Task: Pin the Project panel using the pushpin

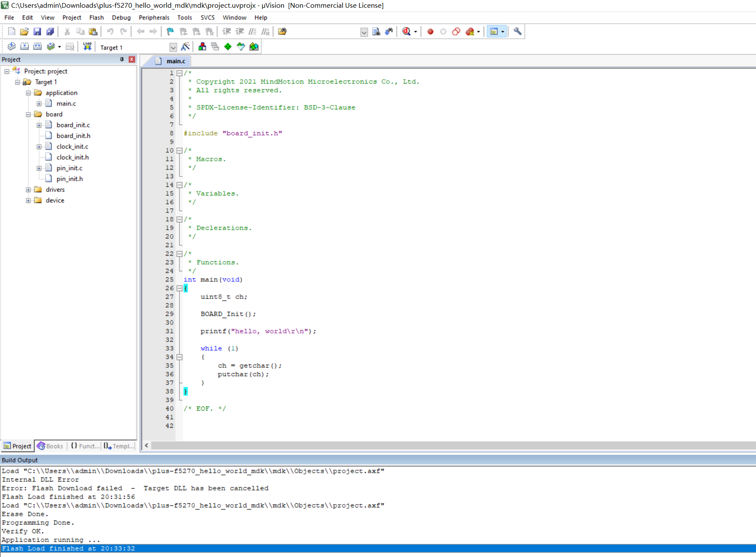Action: [x=122, y=59]
